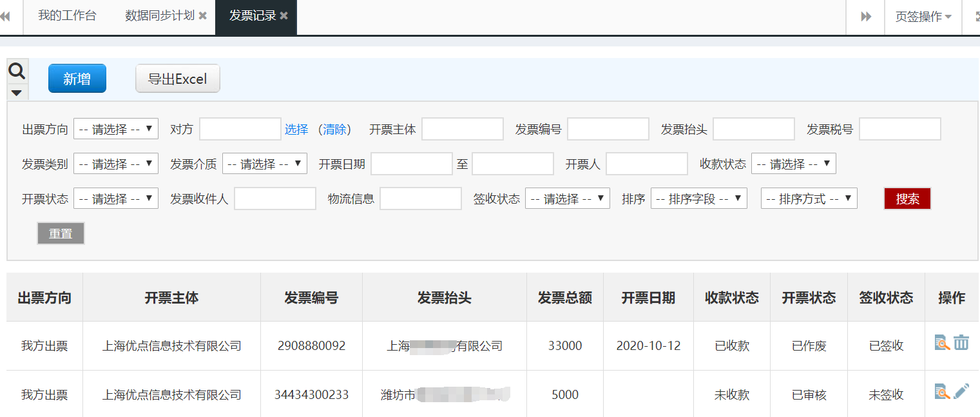Focus the 发票抬头 filter input
This screenshot has height=417, width=980.
754,129
